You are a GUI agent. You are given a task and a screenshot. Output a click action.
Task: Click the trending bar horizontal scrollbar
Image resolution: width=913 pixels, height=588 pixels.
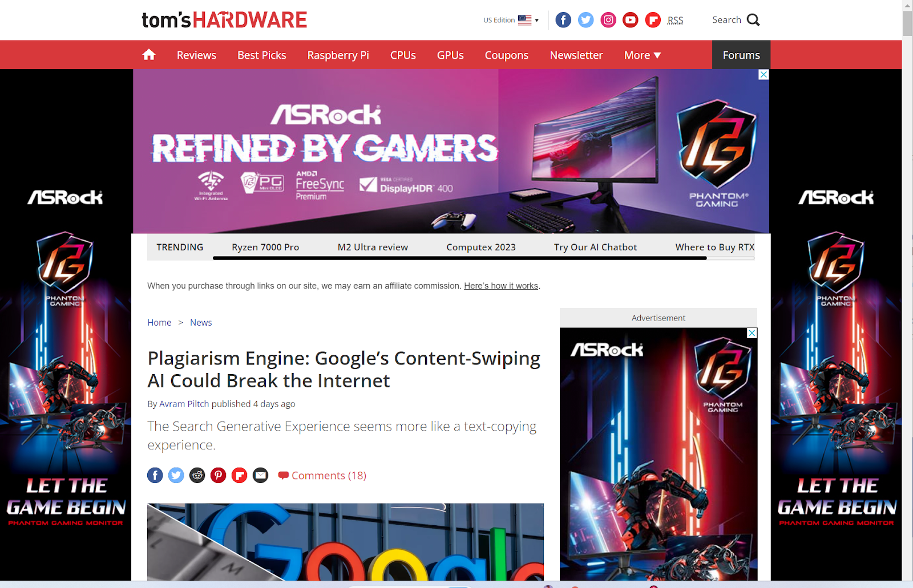pos(460,258)
